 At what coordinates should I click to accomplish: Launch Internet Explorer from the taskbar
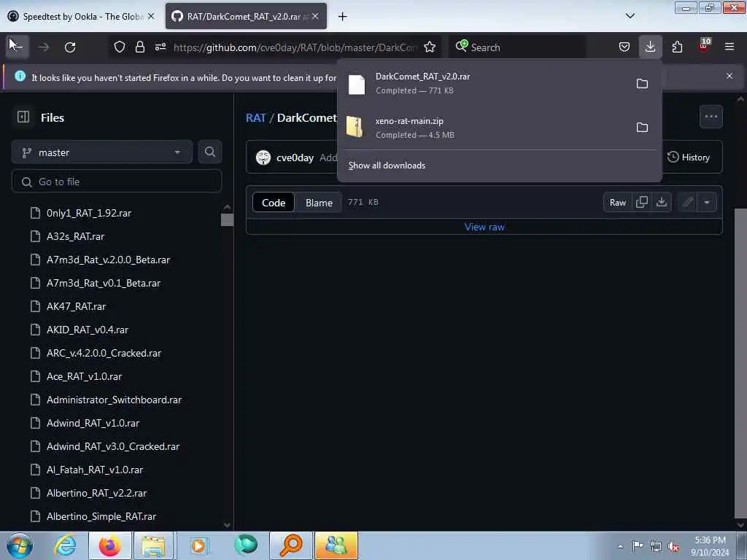(x=65, y=545)
